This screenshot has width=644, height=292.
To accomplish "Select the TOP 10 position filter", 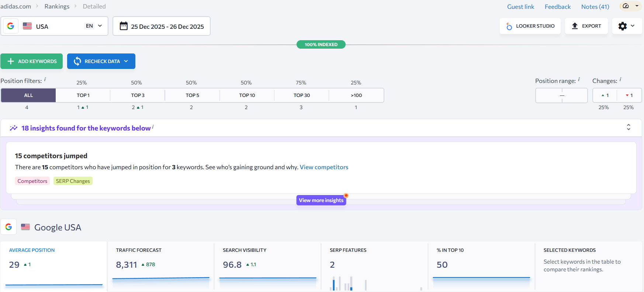I will (247, 95).
